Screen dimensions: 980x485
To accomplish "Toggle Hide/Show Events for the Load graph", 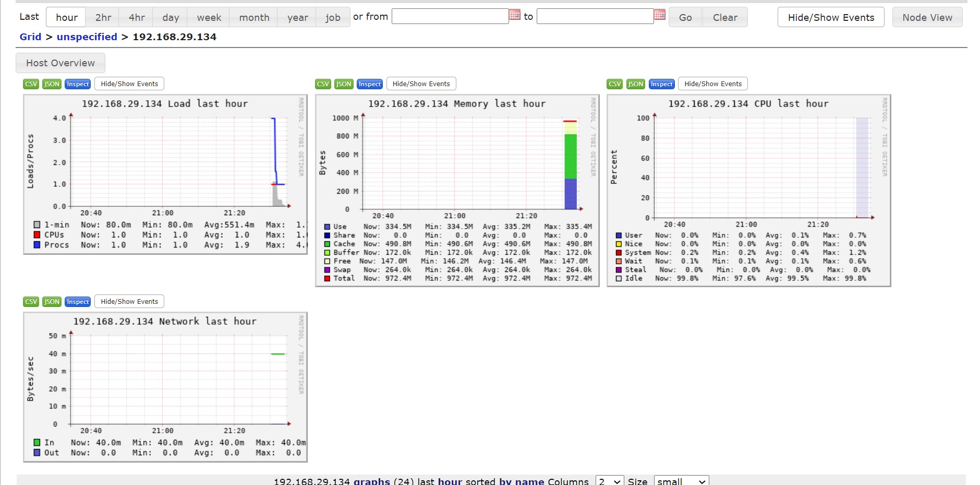I will (129, 84).
